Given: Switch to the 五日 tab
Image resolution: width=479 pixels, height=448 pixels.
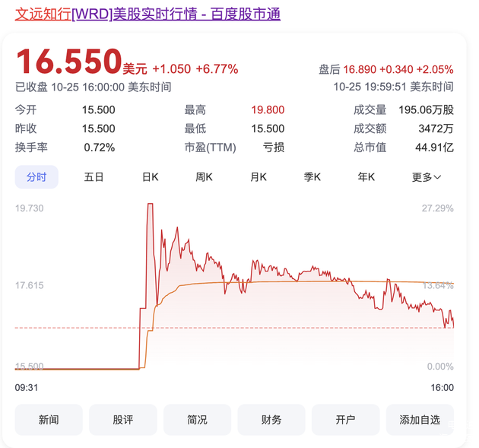Looking at the screenshot, I should [94, 177].
